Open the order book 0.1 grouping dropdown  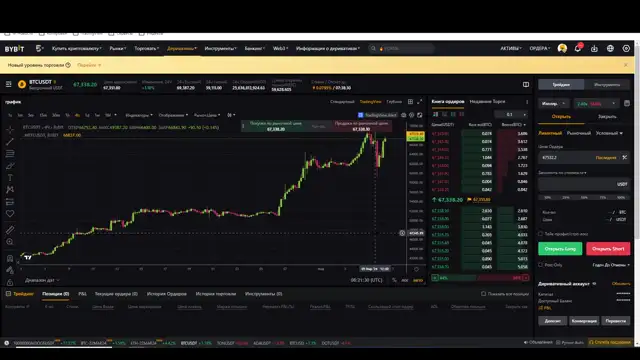pyautogui.click(x=511, y=114)
